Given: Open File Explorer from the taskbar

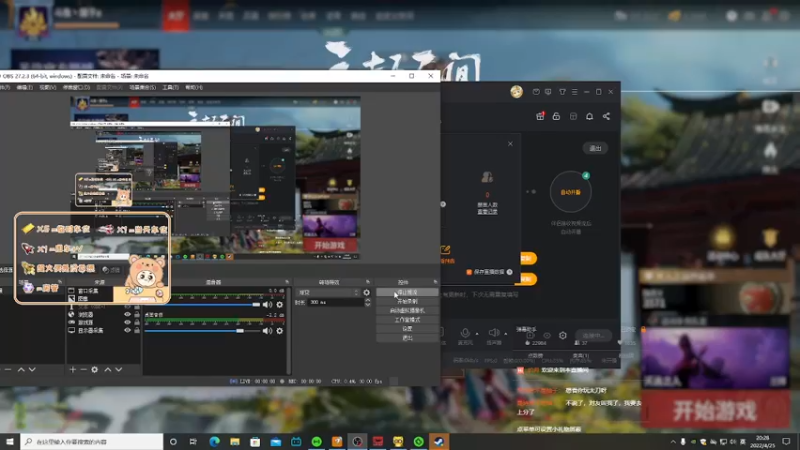Looking at the screenshot, I should click(235, 441).
